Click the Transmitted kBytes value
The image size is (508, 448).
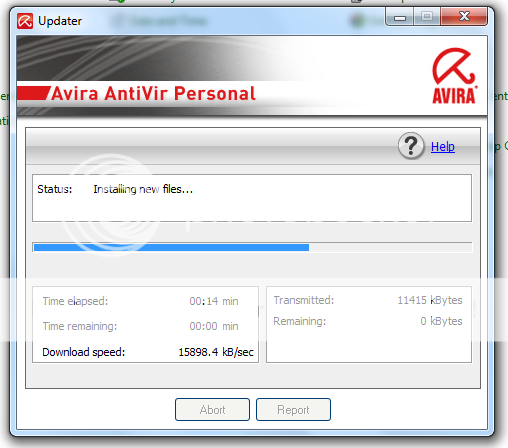tap(430, 300)
